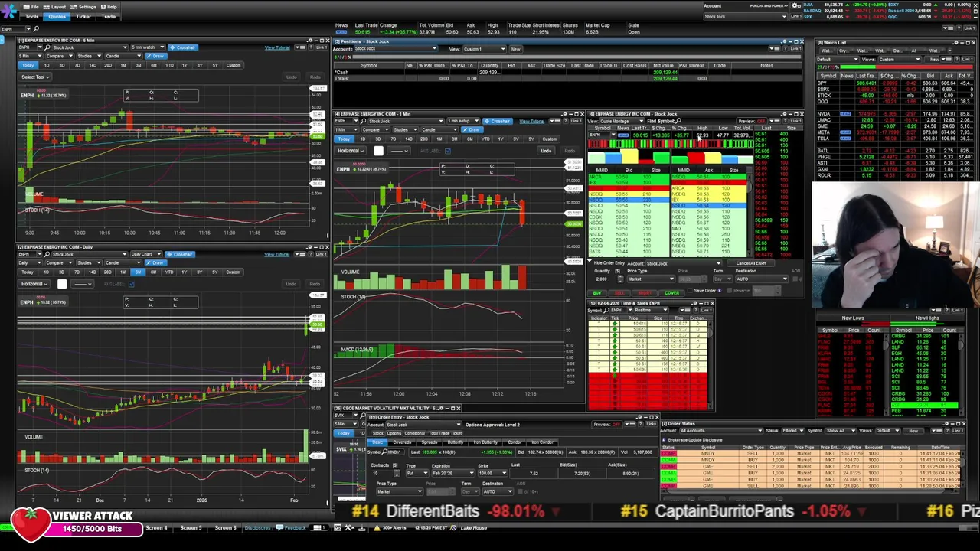The image size is (980, 551).
Task: Open AUTO destination dropdown in Level 2
Action: [760, 279]
